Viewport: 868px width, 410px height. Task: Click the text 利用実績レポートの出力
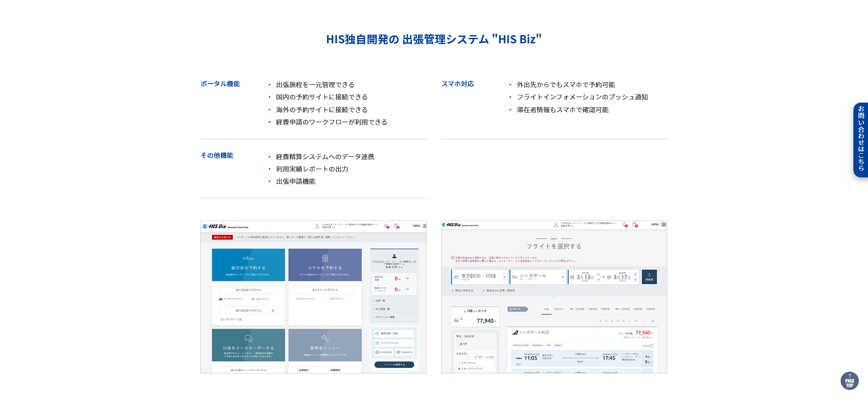(312, 169)
